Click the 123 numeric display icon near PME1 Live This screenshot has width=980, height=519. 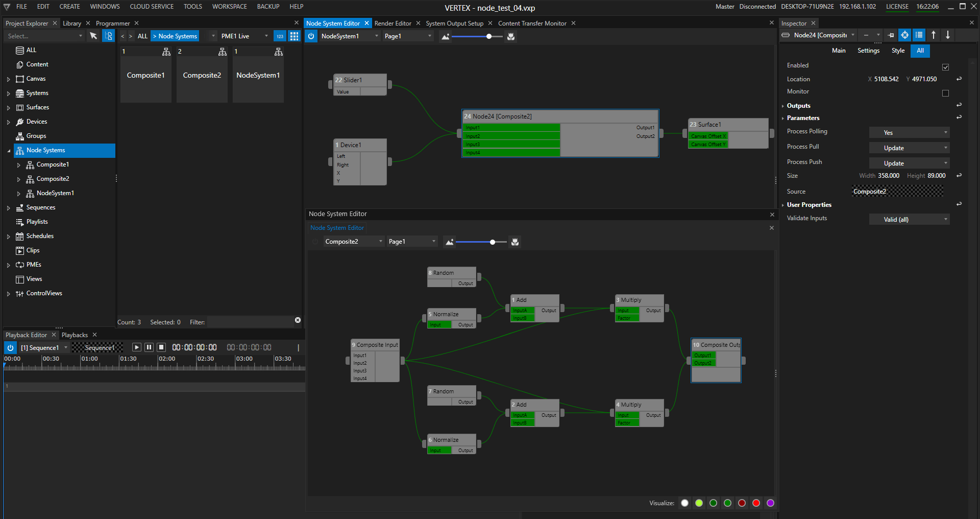click(280, 36)
